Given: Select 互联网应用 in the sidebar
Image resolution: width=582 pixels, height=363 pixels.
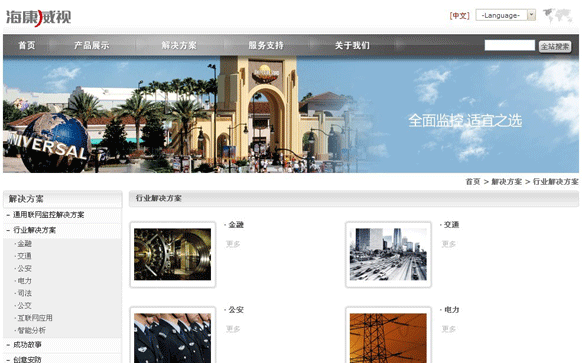Looking at the screenshot, I should tap(34, 318).
